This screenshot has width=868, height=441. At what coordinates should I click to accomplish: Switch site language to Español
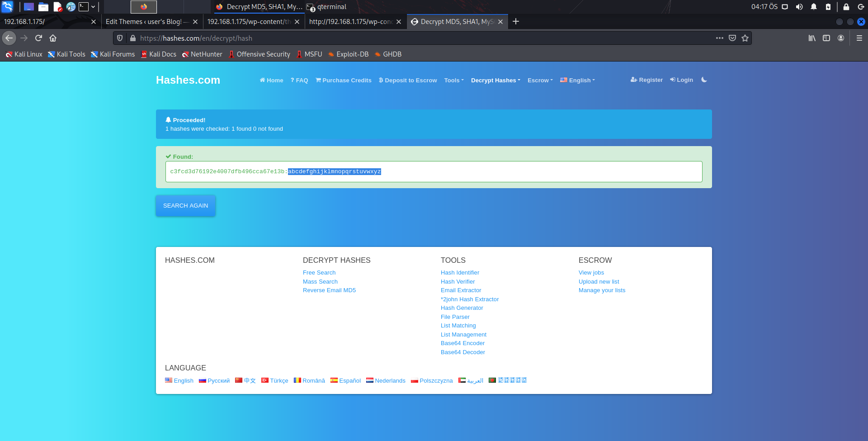point(345,381)
